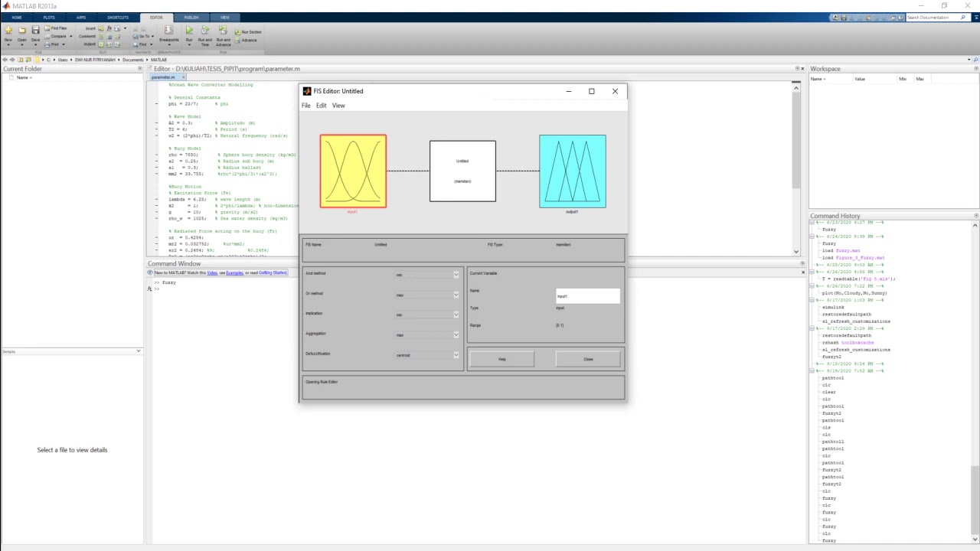980x551 pixels.
Task: Click the Run and Advance icon
Action: click(223, 31)
